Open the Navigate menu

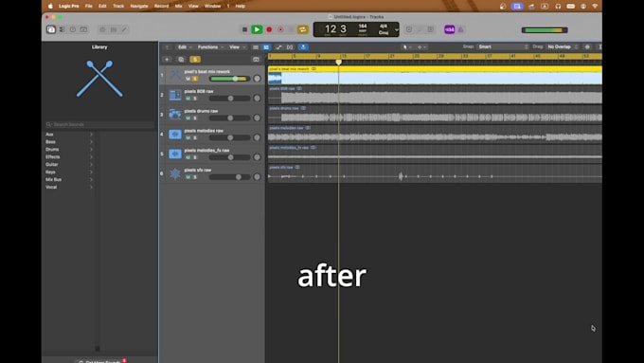139,7
